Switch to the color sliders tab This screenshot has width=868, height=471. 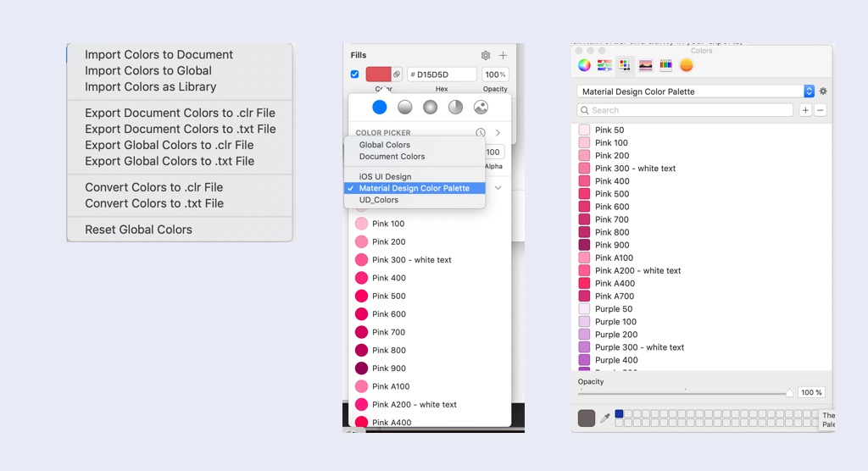tap(604, 65)
